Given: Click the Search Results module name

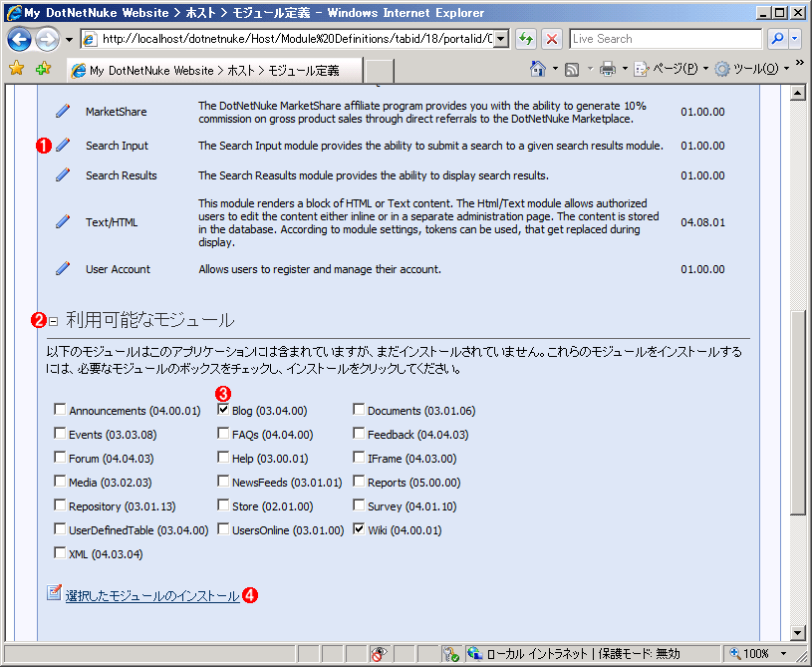Looking at the screenshot, I should click(x=122, y=175).
